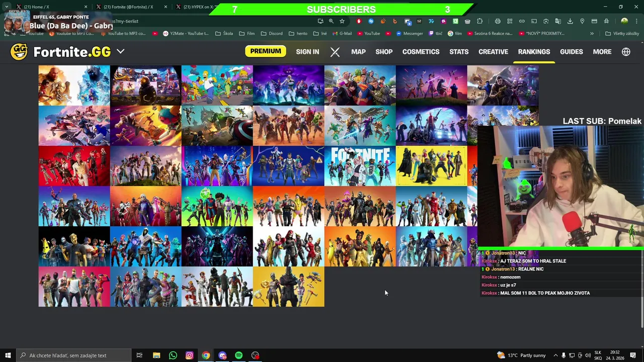
Task: Open the Messenger bookmark
Action: coord(409,34)
